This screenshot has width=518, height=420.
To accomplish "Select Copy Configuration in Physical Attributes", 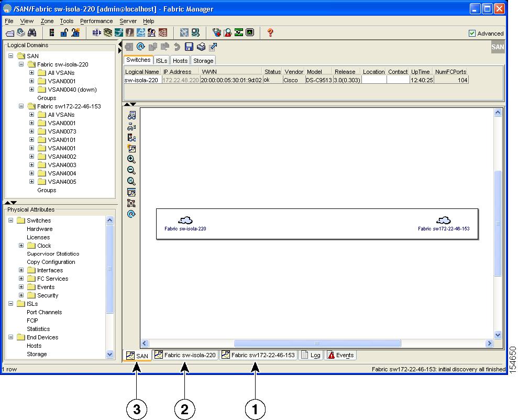I will [51, 262].
